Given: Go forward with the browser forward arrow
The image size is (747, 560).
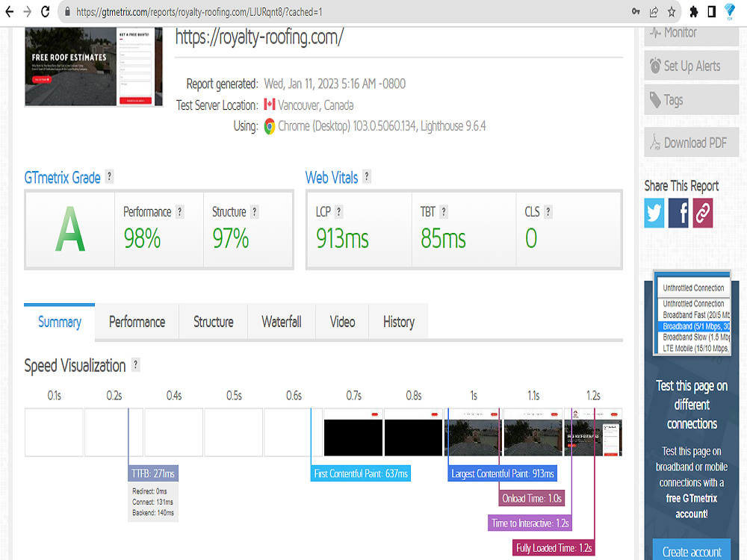Looking at the screenshot, I should pos(27,12).
